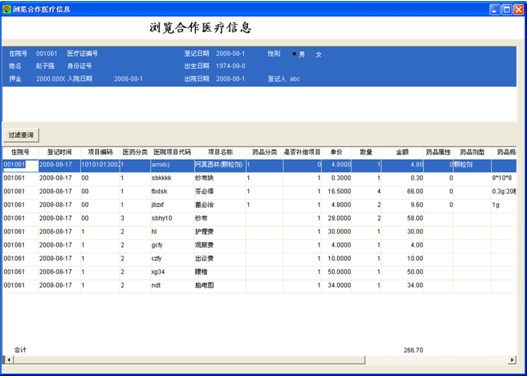Image resolution: width=529 pixels, height=378 pixels.
Task: Minimize the 浏览合作医疗信息 window
Action: click(494, 9)
